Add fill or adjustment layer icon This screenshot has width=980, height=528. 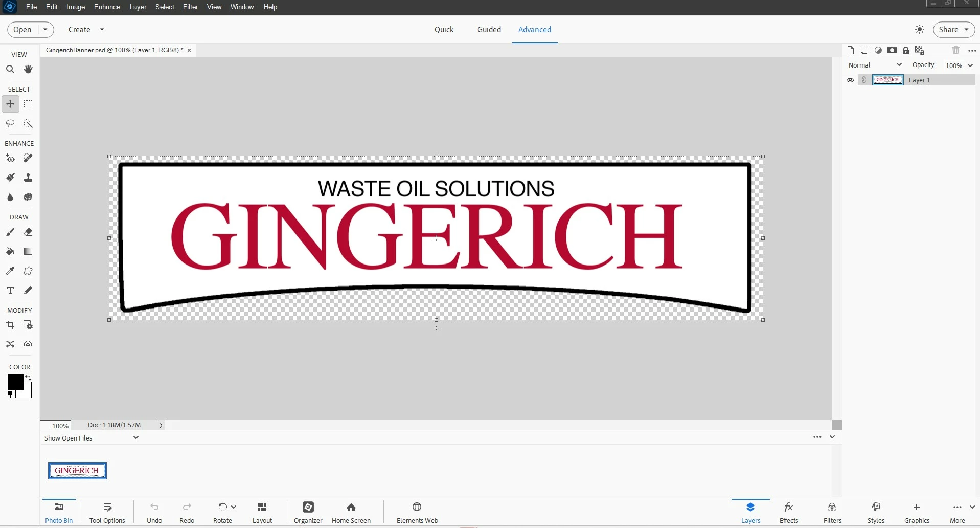[x=878, y=50]
